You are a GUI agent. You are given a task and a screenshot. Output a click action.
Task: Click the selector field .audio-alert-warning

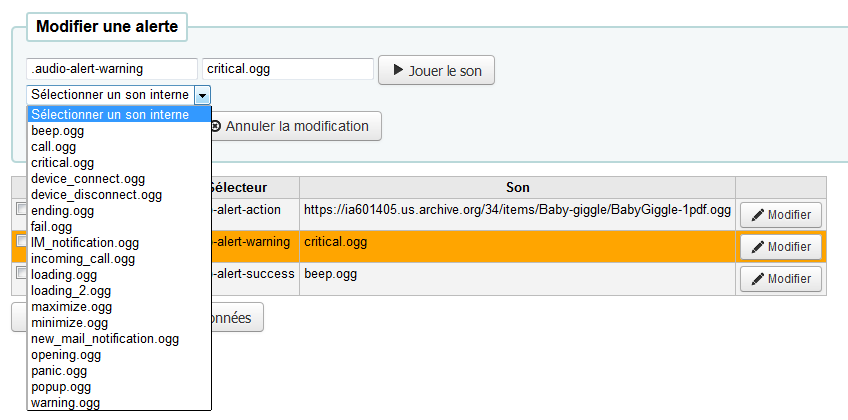pyautogui.click(x=112, y=69)
